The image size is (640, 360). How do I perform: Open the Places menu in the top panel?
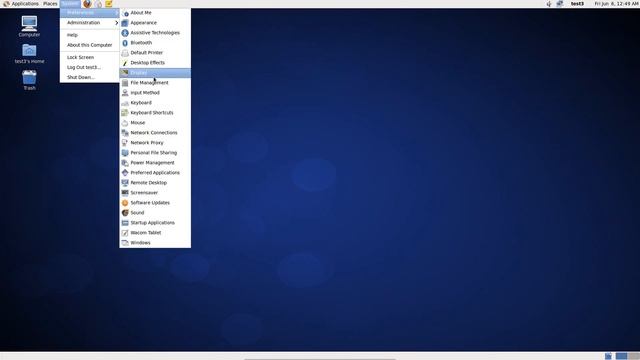50,4
